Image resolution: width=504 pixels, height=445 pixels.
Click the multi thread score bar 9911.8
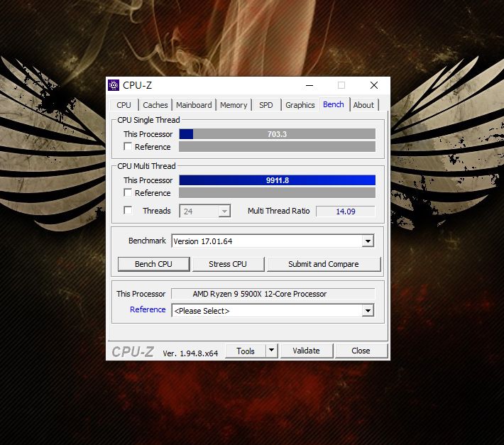277,180
